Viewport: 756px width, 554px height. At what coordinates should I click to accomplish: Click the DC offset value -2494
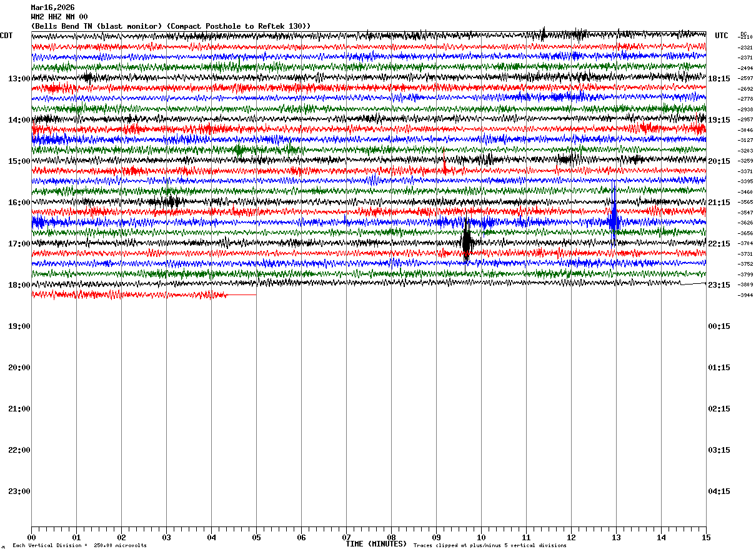(745, 68)
